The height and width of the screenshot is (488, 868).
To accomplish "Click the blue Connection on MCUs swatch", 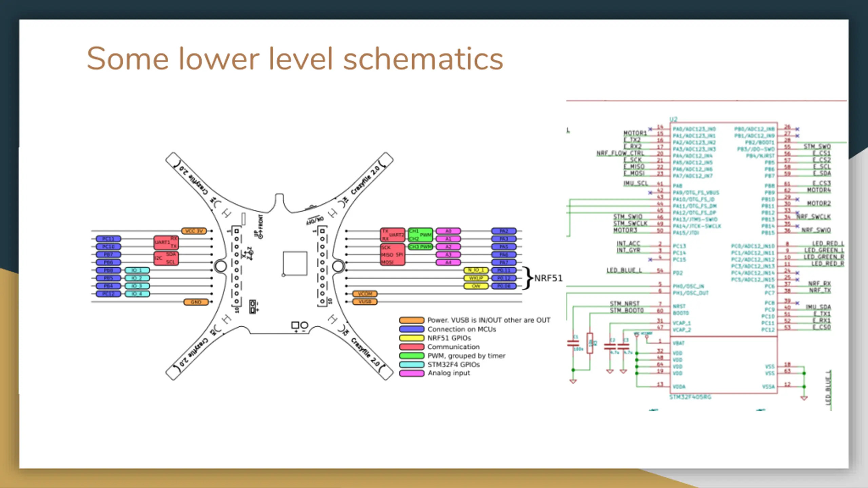I will click(412, 329).
